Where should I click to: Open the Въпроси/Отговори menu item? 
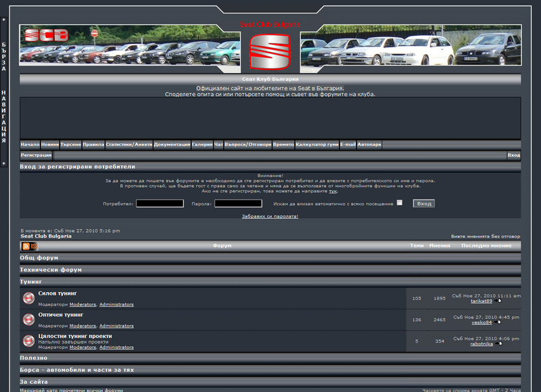click(248, 145)
